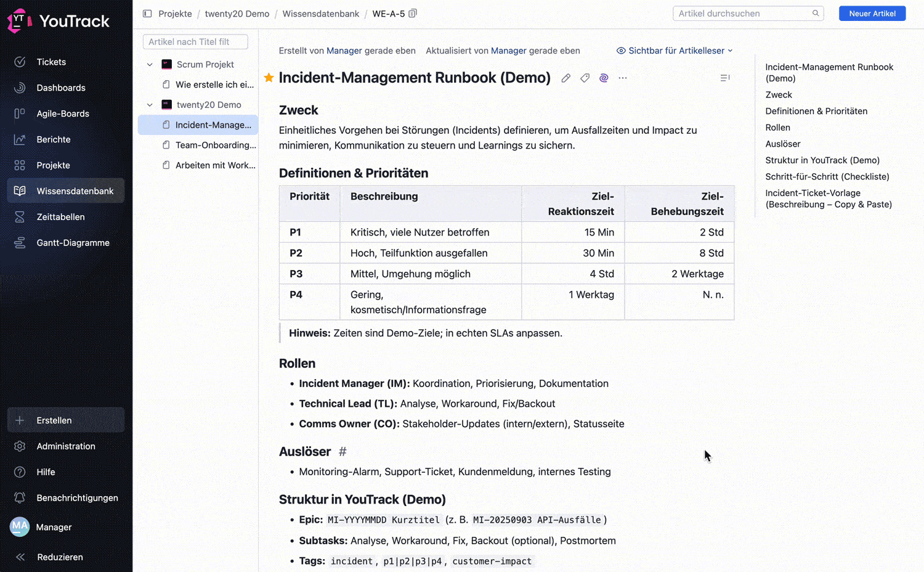924x572 pixels.
Task: Click Projekte breadcrumb link
Action: (175, 14)
